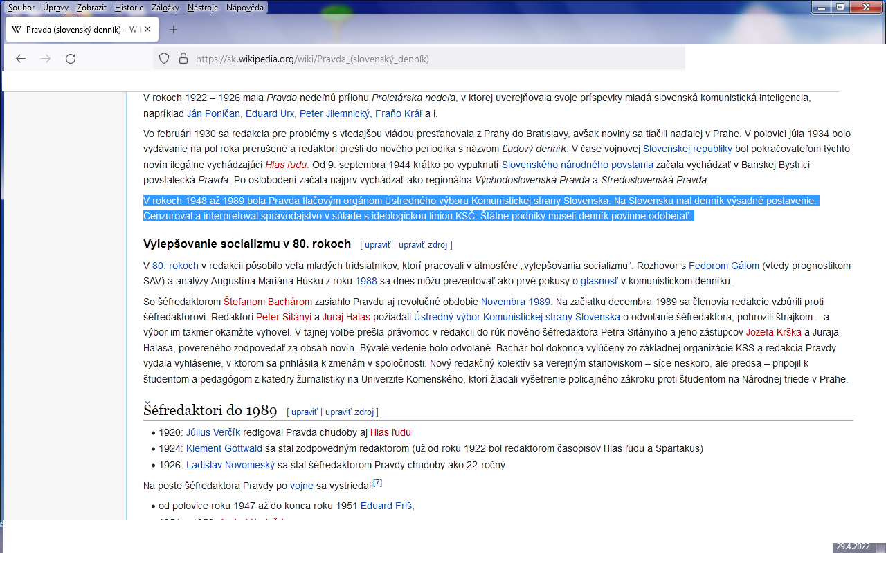Open the Klement Gottwald link
886x588 pixels.
tap(224, 448)
